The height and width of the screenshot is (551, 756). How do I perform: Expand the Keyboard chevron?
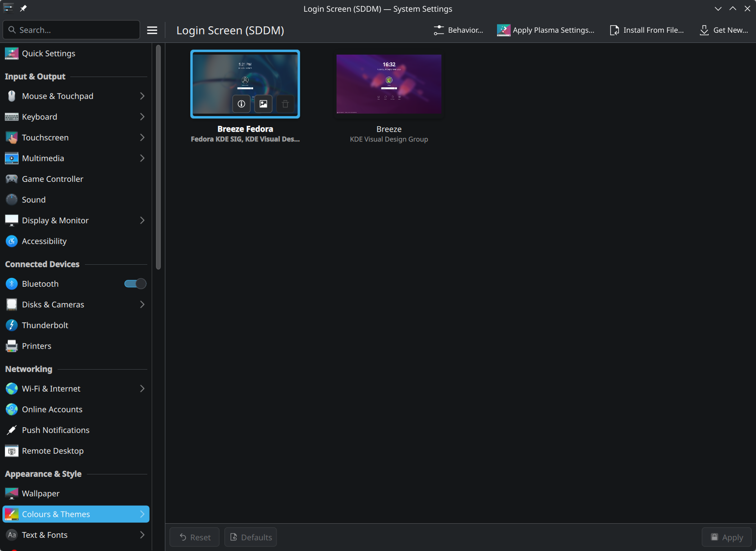click(x=142, y=117)
